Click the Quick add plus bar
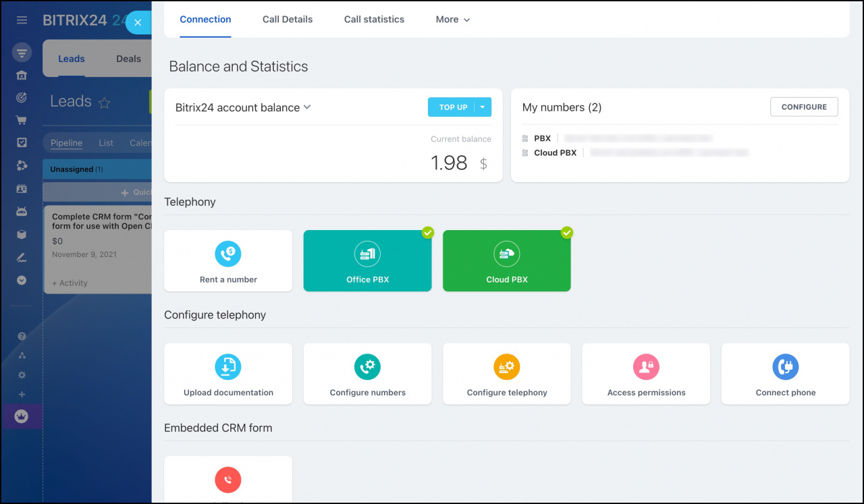Viewport: 864px width, 504px height. tap(97, 192)
